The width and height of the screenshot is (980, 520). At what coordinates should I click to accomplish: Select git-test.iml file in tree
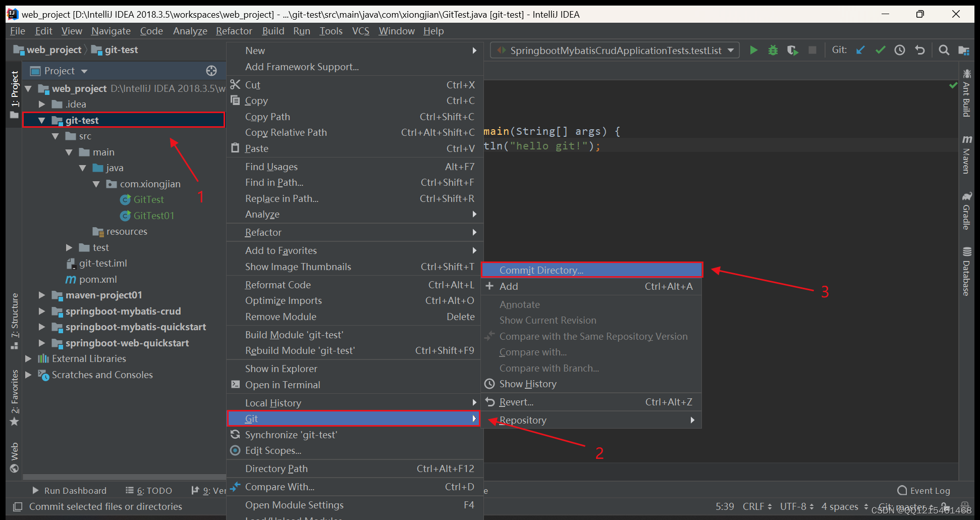pos(102,264)
